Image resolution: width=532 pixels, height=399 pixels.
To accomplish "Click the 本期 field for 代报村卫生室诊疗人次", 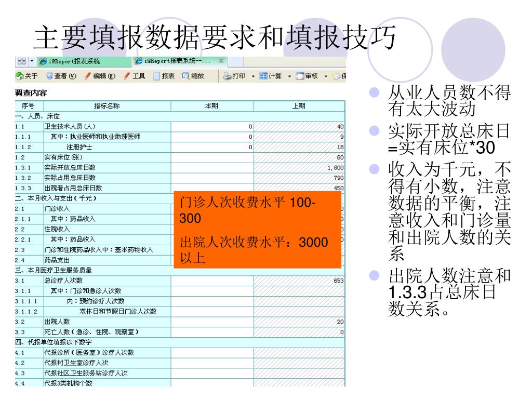I will [212, 363].
